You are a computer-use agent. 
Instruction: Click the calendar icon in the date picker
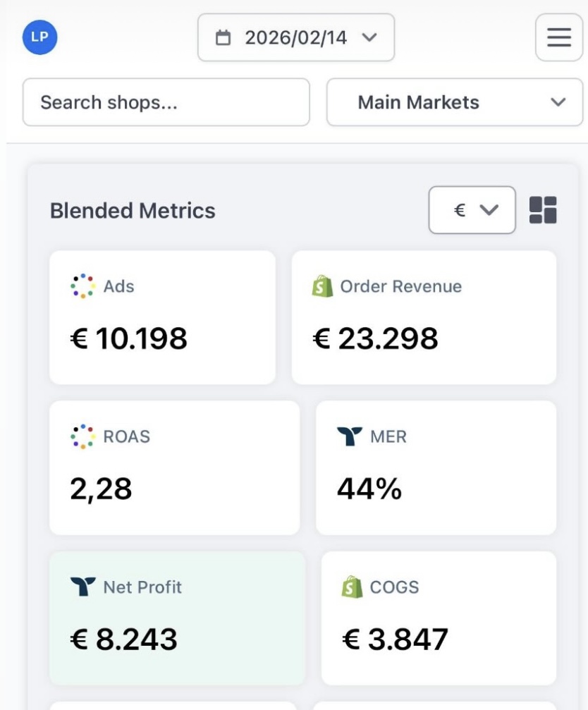pos(223,37)
